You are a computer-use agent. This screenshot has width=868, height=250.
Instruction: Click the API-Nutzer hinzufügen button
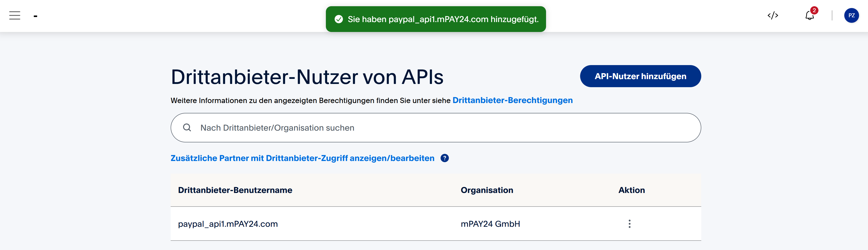[x=640, y=76]
